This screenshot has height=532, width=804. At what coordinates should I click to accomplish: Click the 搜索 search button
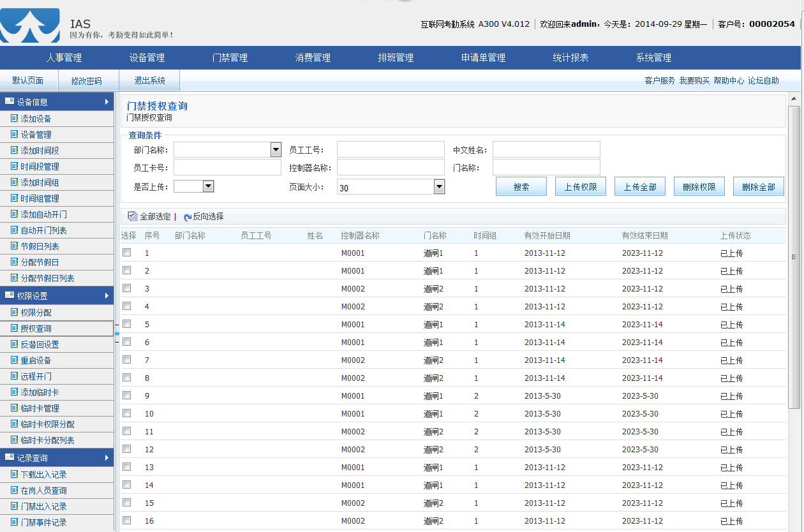(x=521, y=187)
